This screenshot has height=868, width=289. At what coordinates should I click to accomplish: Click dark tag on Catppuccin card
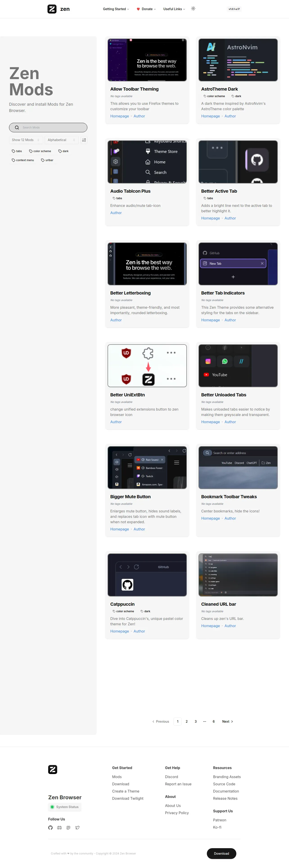(x=145, y=611)
